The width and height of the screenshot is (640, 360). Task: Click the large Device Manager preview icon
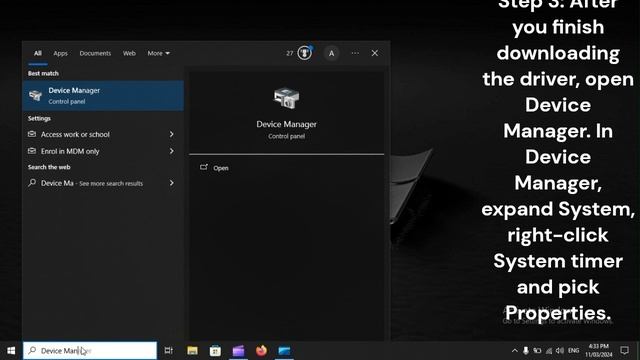[286, 98]
